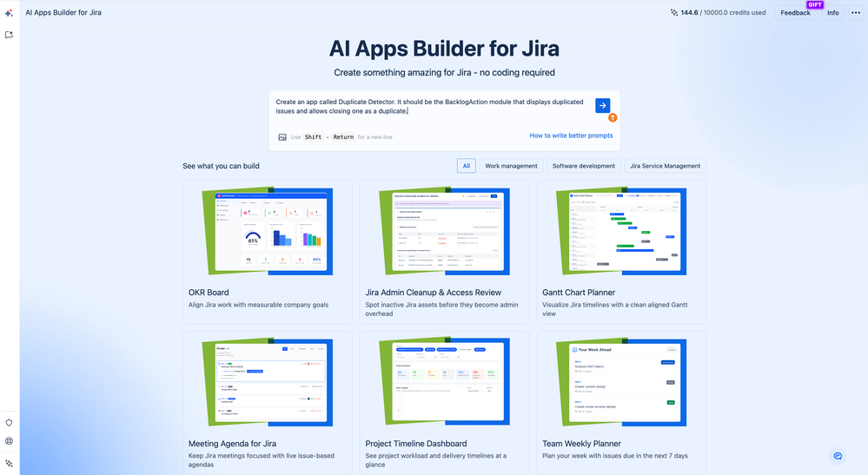Click Align Jira work description text
The image size is (868, 475).
point(258,305)
